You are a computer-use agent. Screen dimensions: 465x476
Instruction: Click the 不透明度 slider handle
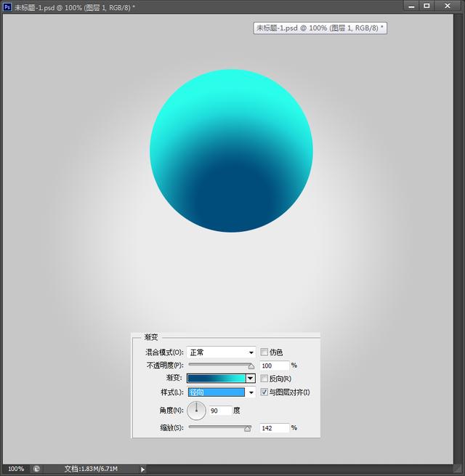pos(251,366)
